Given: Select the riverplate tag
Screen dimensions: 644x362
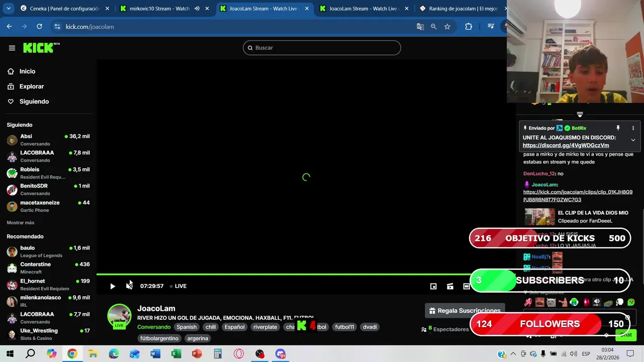Looking at the screenshot, I should 265,327.
